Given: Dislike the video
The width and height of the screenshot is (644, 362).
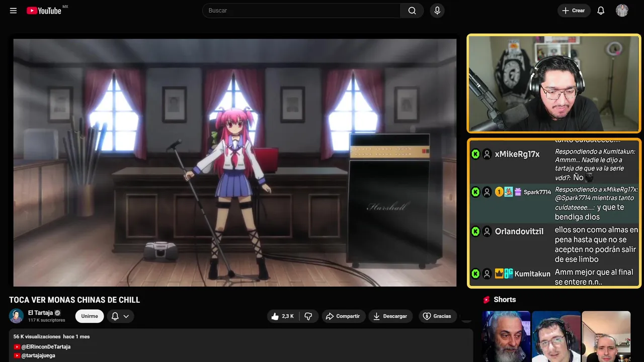Looking at the screenshot, I should pos(308,316).
